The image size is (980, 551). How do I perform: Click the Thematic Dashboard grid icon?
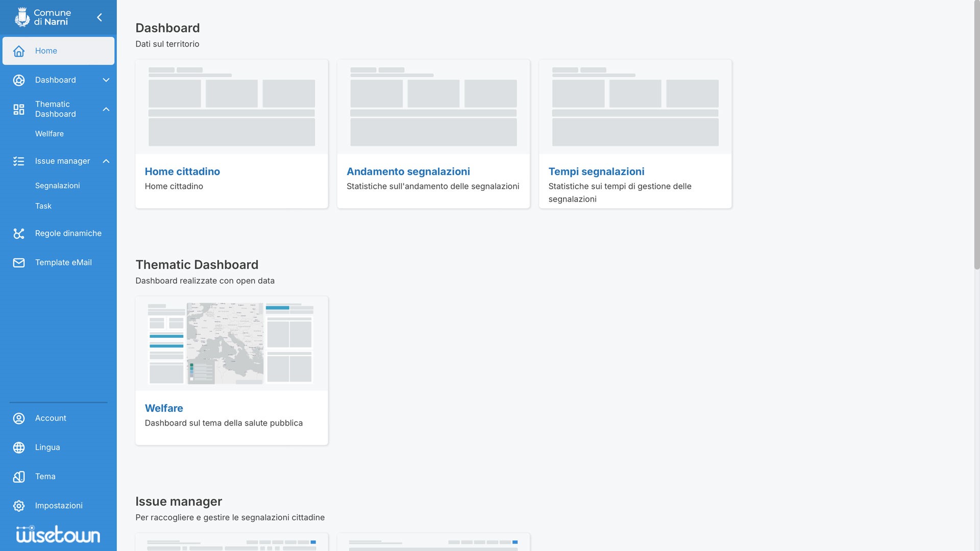[19, 109]
